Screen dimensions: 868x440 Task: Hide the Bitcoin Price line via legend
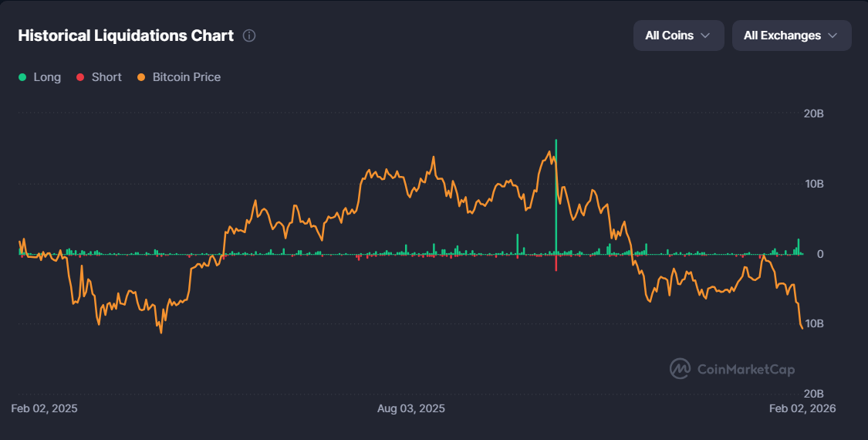click(186, 77)
